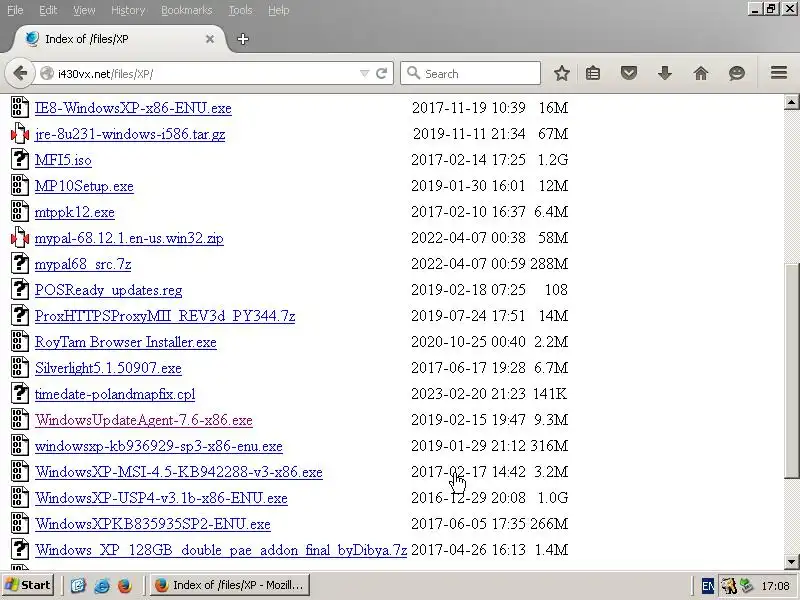This screenshot has width=800, height=600.
Task: Open the Pocket icon in toolbar
Action: click(629, 73)
